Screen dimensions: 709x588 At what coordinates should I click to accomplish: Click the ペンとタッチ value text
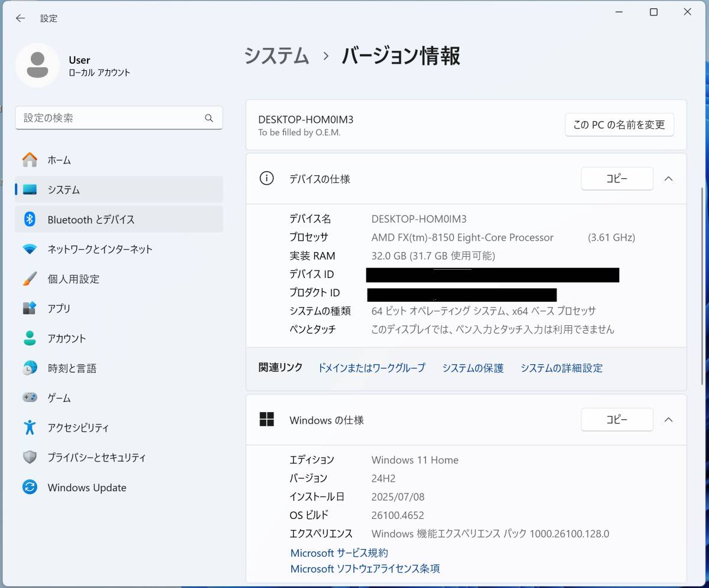pos(493,329)
